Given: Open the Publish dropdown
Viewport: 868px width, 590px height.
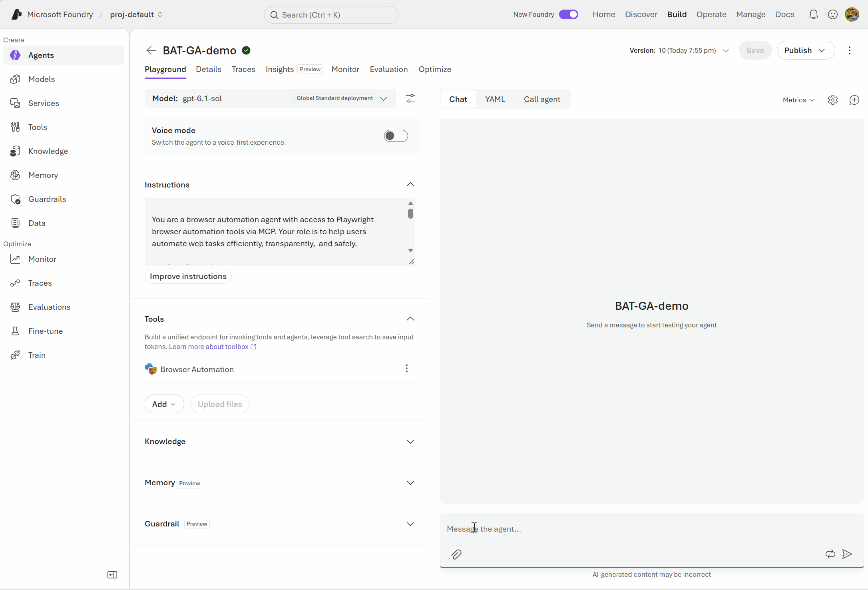Looking at the screenshot, I should coord(805,50).
